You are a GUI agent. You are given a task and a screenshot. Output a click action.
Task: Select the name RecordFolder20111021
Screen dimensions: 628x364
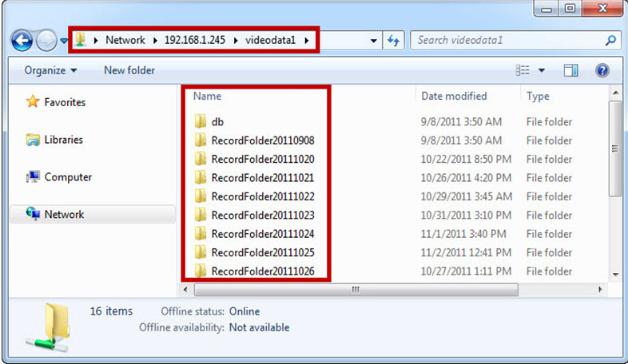point(263,177)
